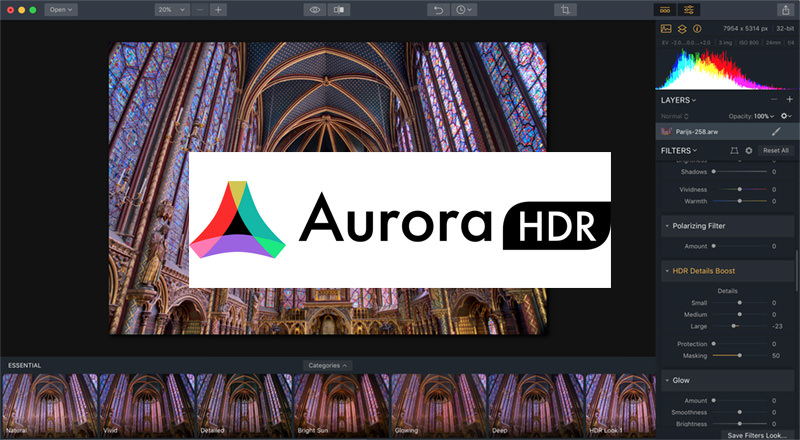Collapse the LAYERS section header

point(678,100)
